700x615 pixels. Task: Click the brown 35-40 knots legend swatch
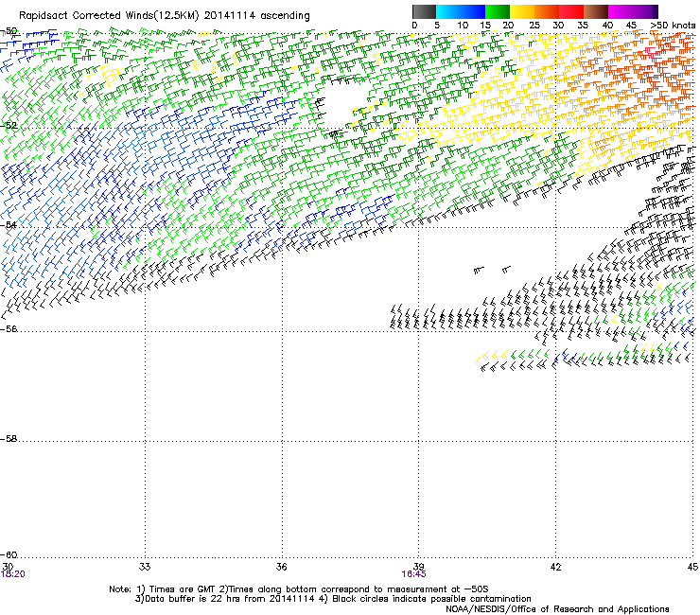(596, 11)
